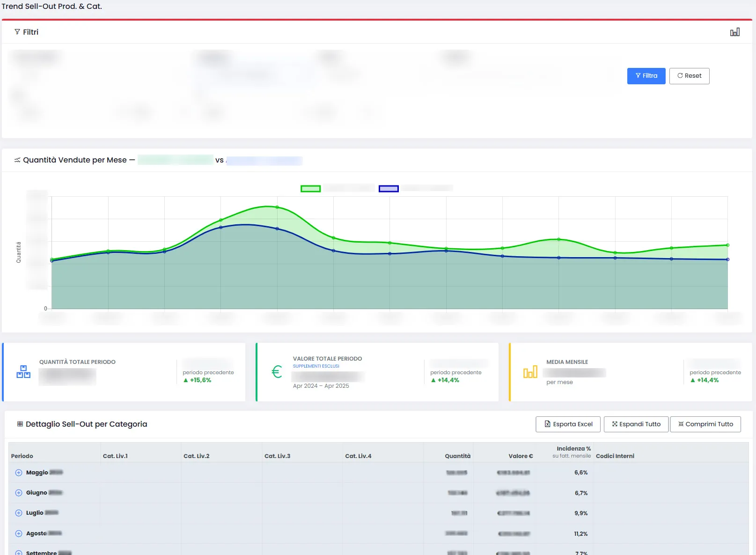
Task: Collapse all rows with Comprimi Tutto
Action: pyautogui.click(x=705, y=424)
